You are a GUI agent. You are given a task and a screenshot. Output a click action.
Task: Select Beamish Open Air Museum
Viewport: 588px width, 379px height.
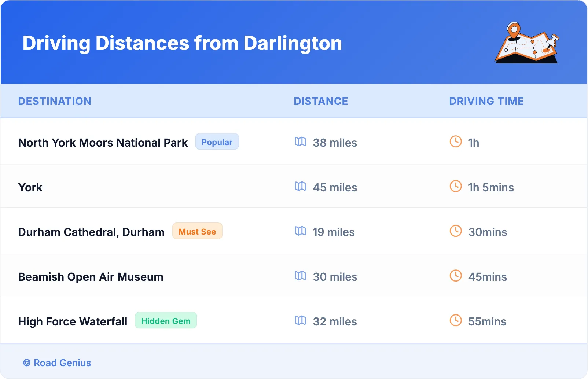tap(91, 277)
